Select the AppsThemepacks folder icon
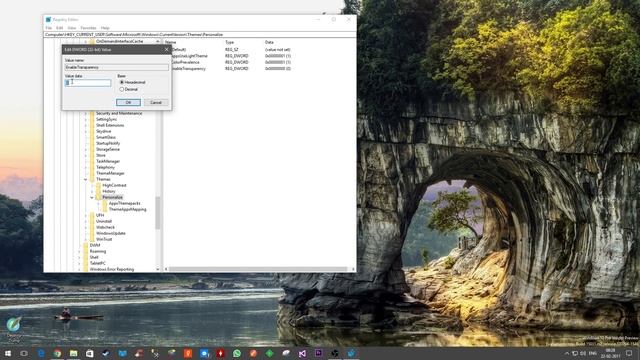The height and width of the screenshot is (360, 640). click(x=105, y=203)
